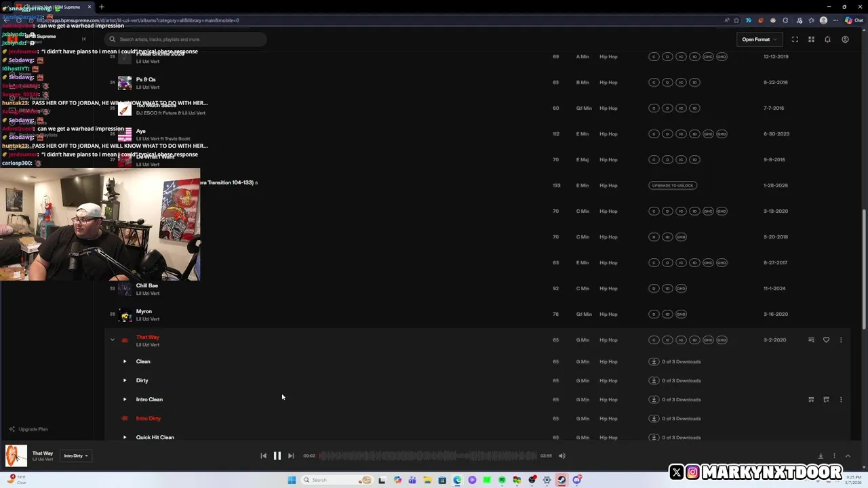The width and height of the screenshot is (868, 488).
Task: Open more options in the player bar
Action: point(834,456)
